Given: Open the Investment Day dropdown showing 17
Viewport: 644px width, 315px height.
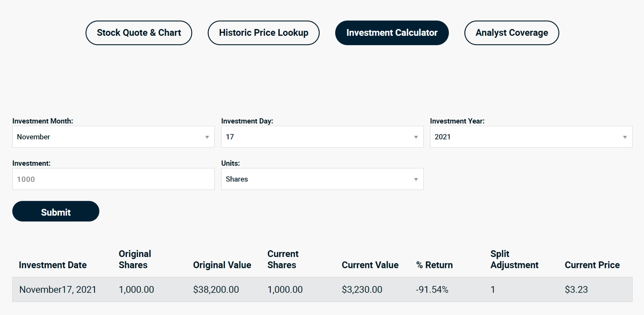Looking at the screenshot, I should 322,137.
